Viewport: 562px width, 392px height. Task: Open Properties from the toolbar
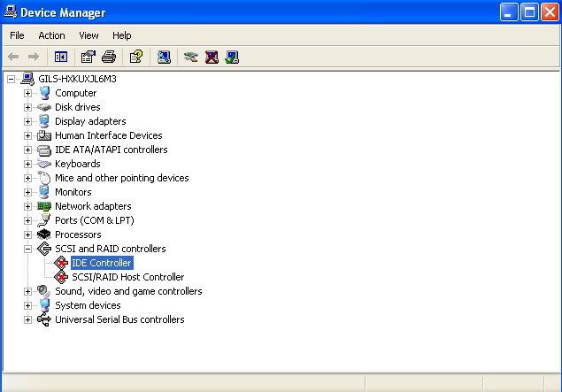coord(88,57)
